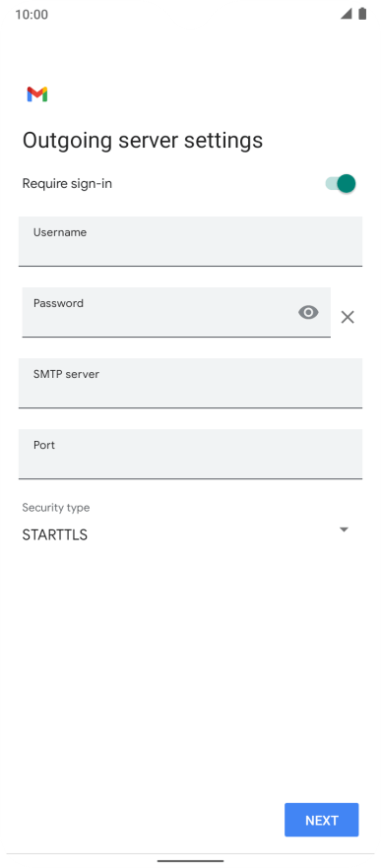Tap the home gesture navigation bar
The height and width of the screenshot is (868, 381).
coord(191,861)
